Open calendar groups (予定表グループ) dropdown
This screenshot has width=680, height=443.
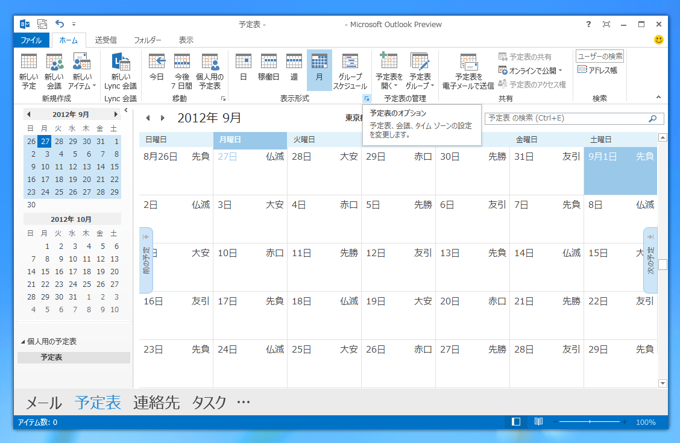pos(420,72)
